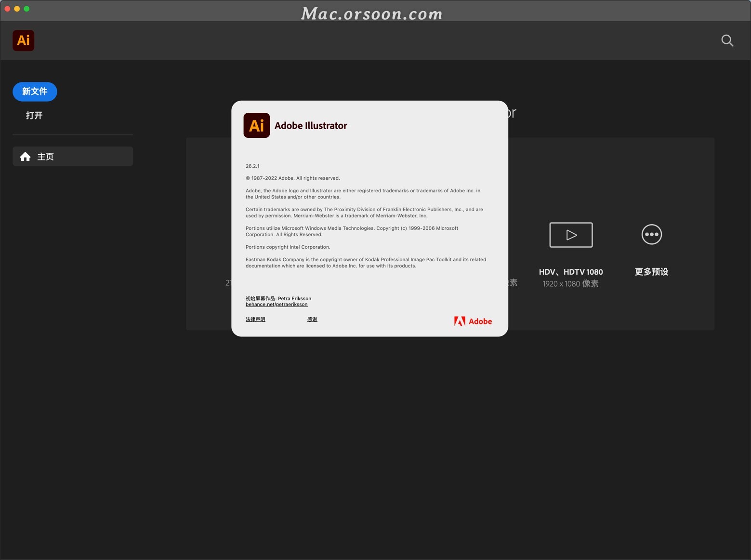Click the Ai icon in the about dialog header
The width and height of the screenshot is (751, 560).
point(256,125)
